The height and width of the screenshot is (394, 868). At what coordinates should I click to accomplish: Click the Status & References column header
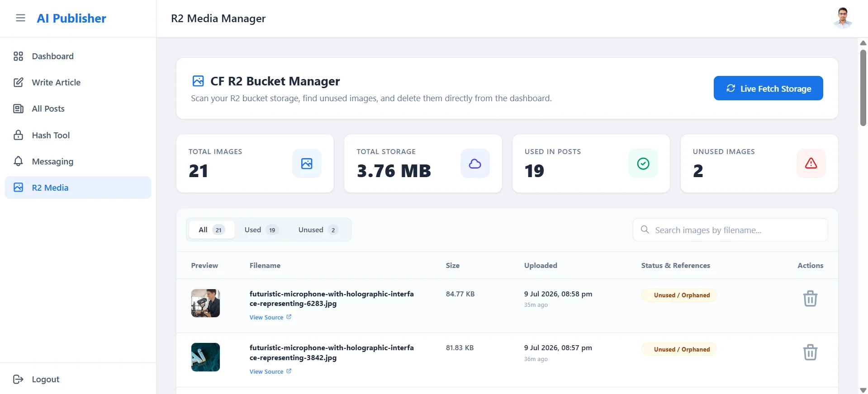click(676, 265)
